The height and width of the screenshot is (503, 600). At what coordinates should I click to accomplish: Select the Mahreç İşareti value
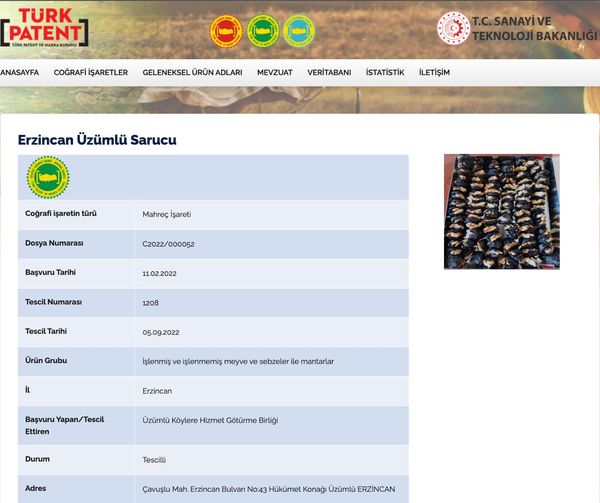pos(167,215)
